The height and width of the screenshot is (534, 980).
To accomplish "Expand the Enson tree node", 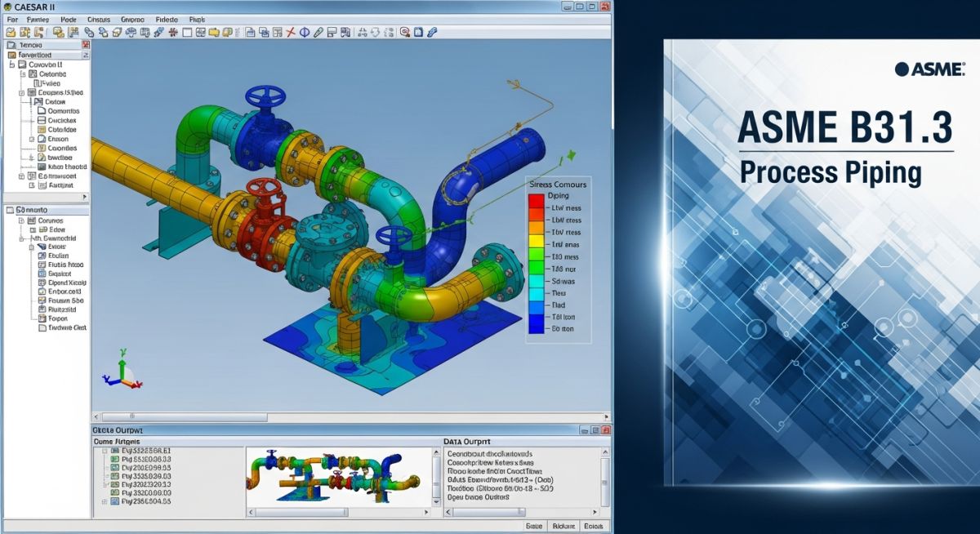I will (x=32, y=139).
